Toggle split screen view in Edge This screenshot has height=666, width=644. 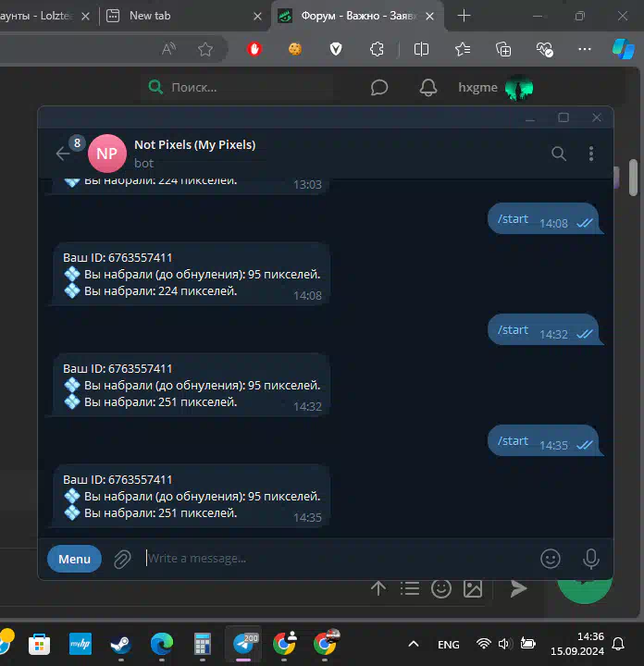pyautogui.click(x=421, y=49)
